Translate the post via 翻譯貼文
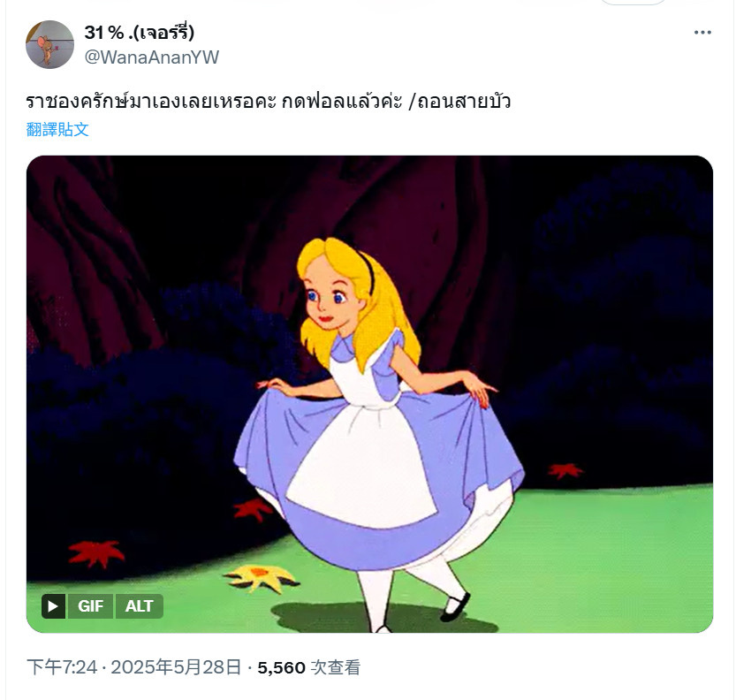 coord(57,129)
